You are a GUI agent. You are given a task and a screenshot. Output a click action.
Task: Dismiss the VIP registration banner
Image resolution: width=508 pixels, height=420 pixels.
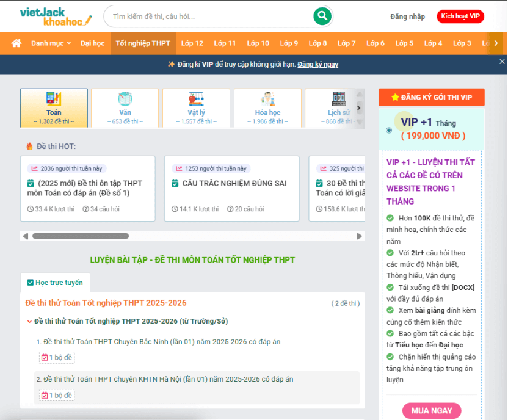click(x=502, y=62)
